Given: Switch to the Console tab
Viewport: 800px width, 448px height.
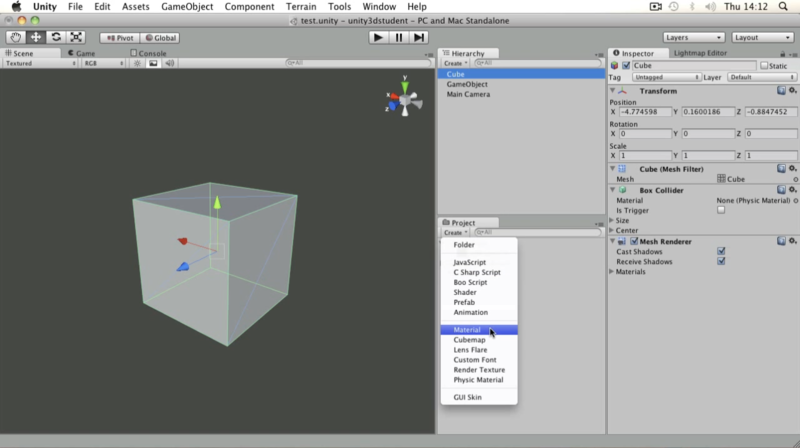Looking at the screenshot, I should [148, 53].
